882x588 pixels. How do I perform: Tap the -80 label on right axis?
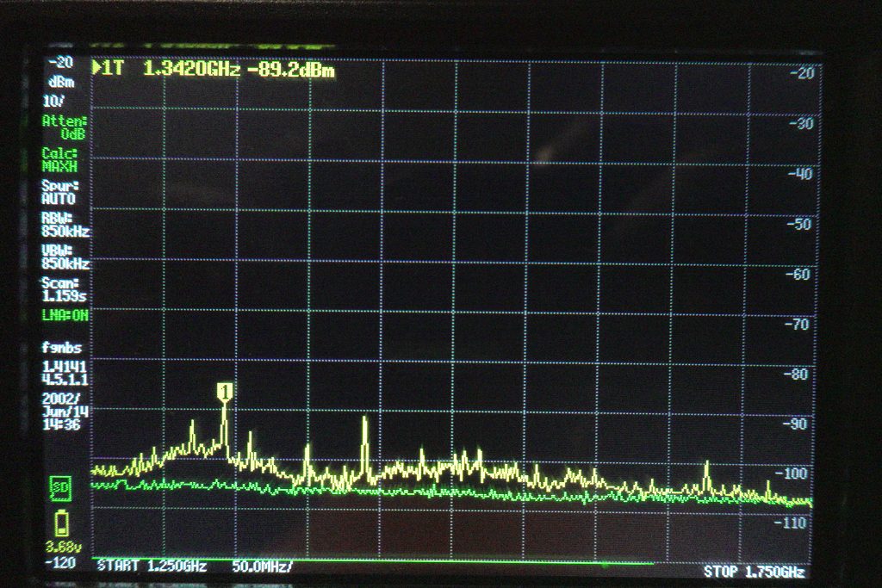(x=796, y=374)
